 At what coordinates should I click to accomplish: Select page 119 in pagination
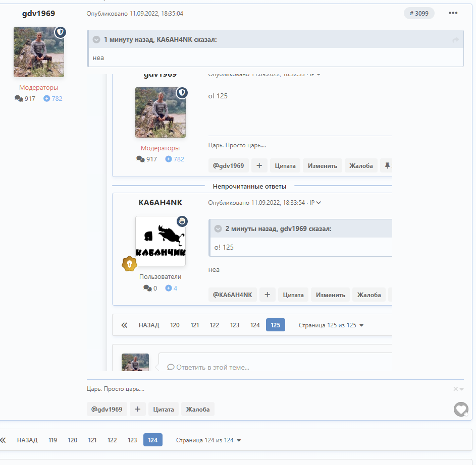(53, 440)
